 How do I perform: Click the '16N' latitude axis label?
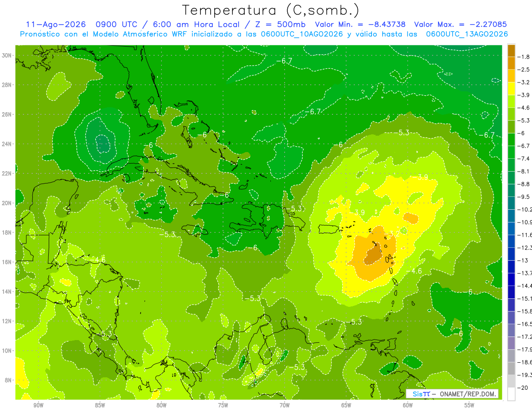click(x=7, y=262)
